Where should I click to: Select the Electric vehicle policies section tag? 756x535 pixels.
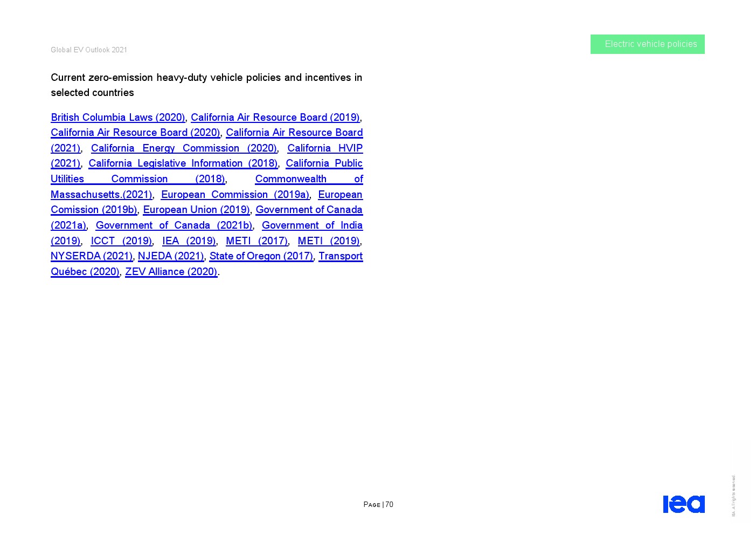point(647,44)
